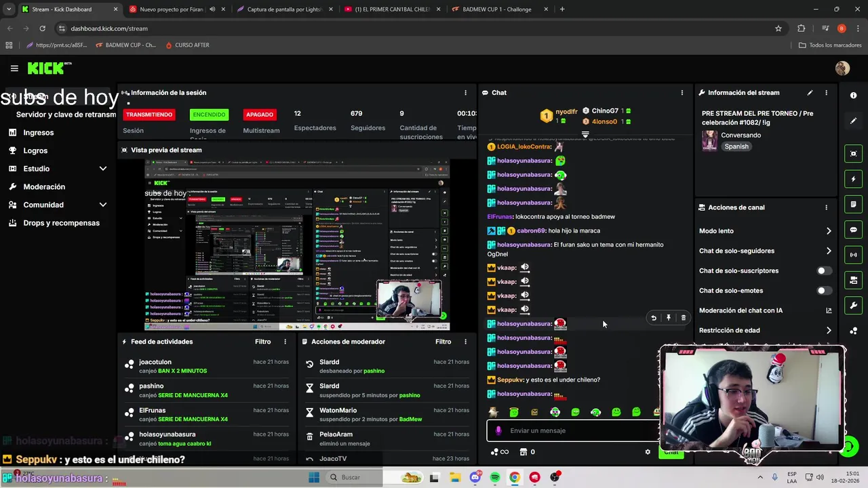Open channel points shop icon below chat
This screenshot has height=488, width=868.
[523, 452]
